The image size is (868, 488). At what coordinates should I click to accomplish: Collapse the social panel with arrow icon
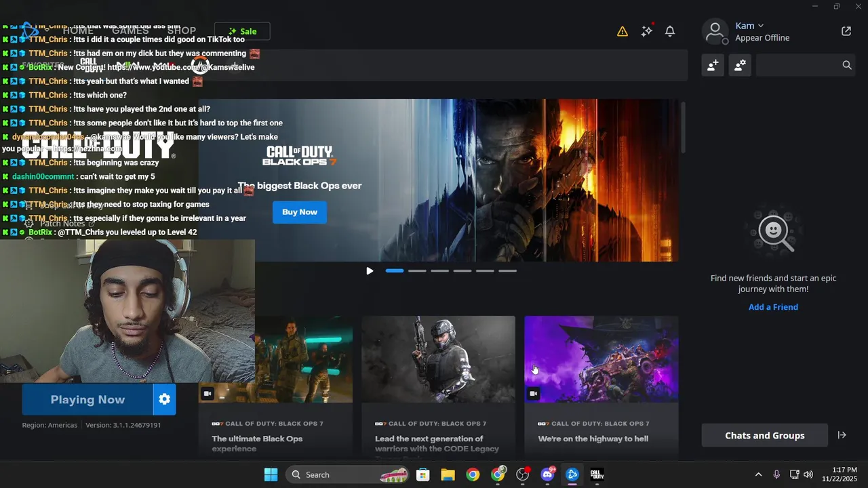click(842, 435)
